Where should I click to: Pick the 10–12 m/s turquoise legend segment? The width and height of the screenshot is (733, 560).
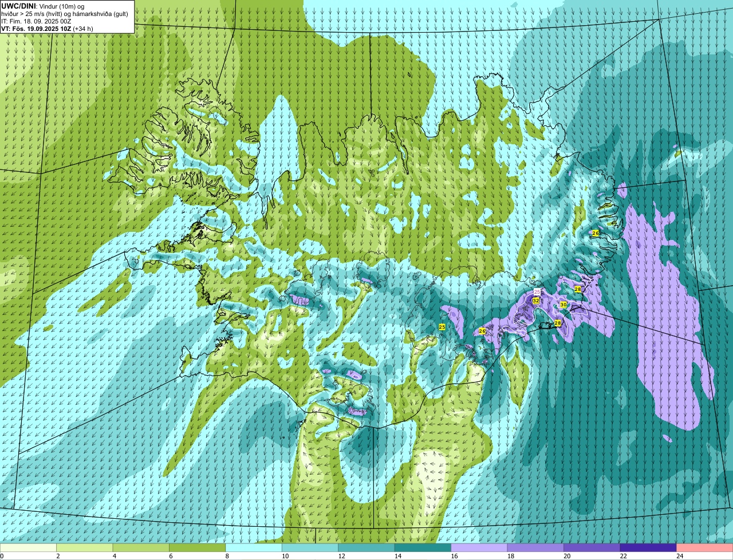click(310, 547)
